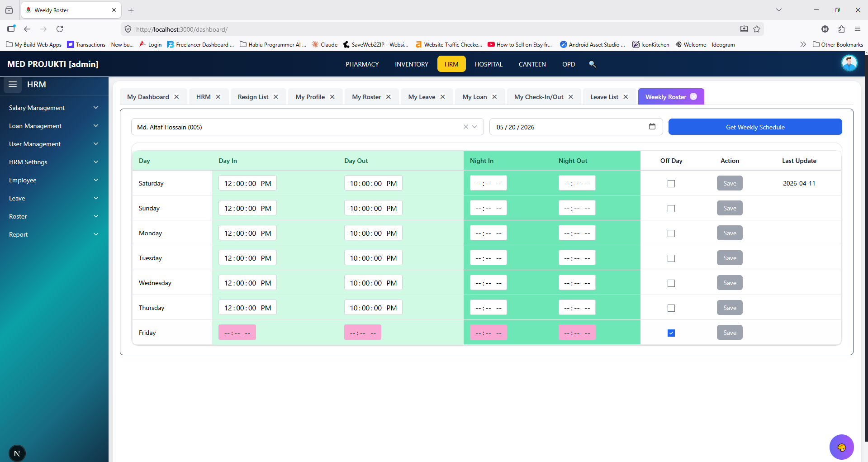Open the PHARMACY module in top navigation
The height and width of the screenshot is (462, 868).
(362, 64)
